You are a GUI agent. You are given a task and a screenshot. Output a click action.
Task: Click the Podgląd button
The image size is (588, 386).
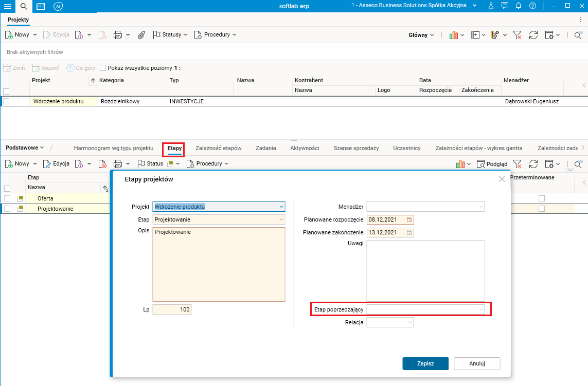pos(492,164)
